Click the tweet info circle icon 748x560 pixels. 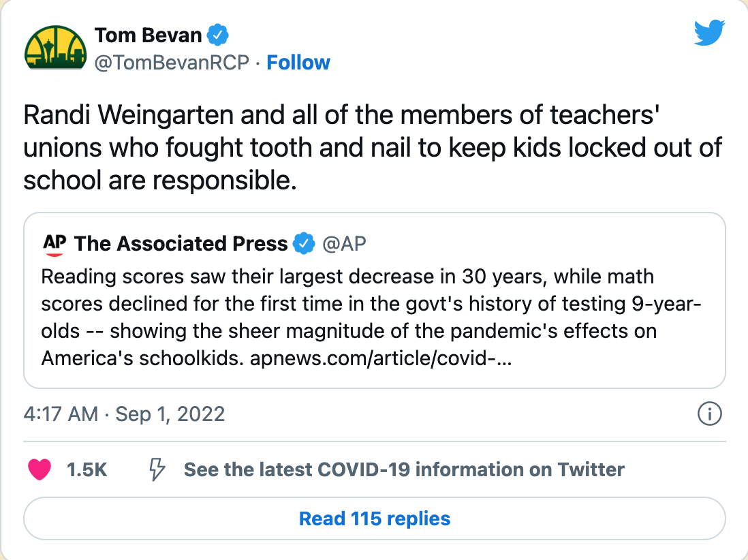tap(709, 414)
